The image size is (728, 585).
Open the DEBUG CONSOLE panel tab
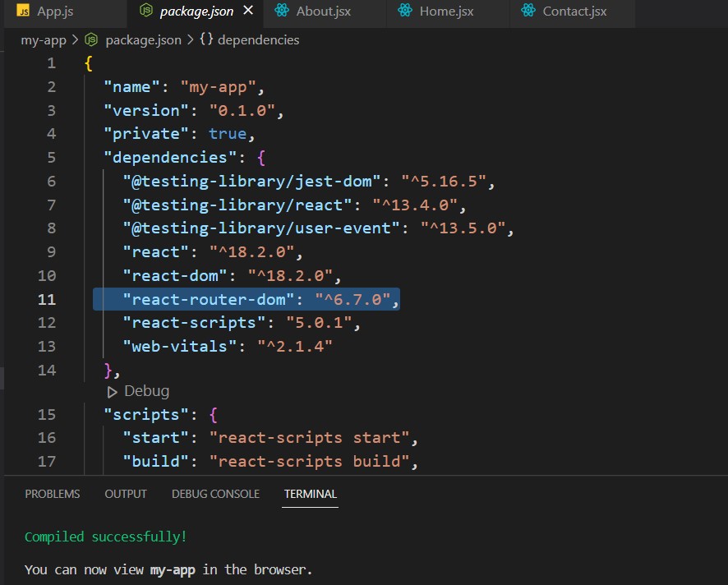215,494
